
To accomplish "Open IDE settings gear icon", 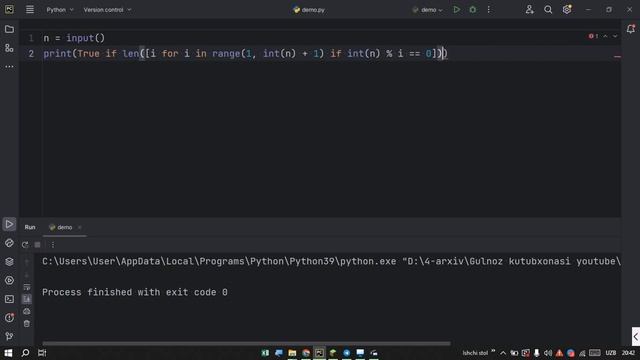I will (567, 9).
